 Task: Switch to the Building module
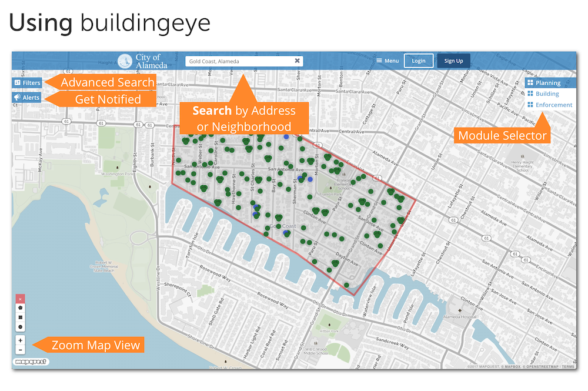pos(543,93)
